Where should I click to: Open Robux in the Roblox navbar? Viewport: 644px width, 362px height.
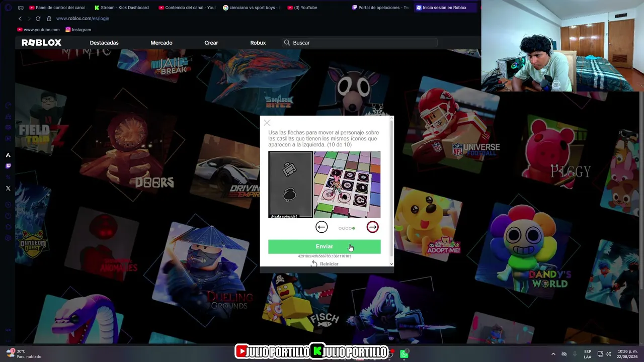(258, 43)
